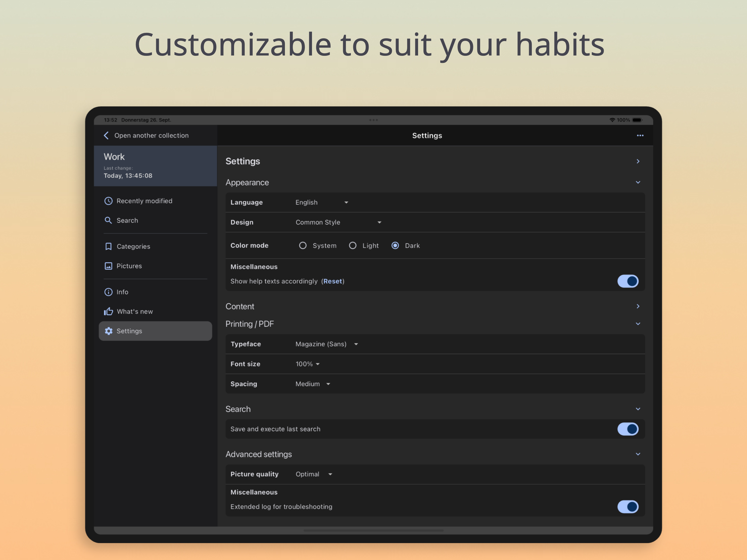Image resolution: width=747 pixels, height=560 pixels.
Task: Open Recently modified in the sidebar
Action: (155, 201)
